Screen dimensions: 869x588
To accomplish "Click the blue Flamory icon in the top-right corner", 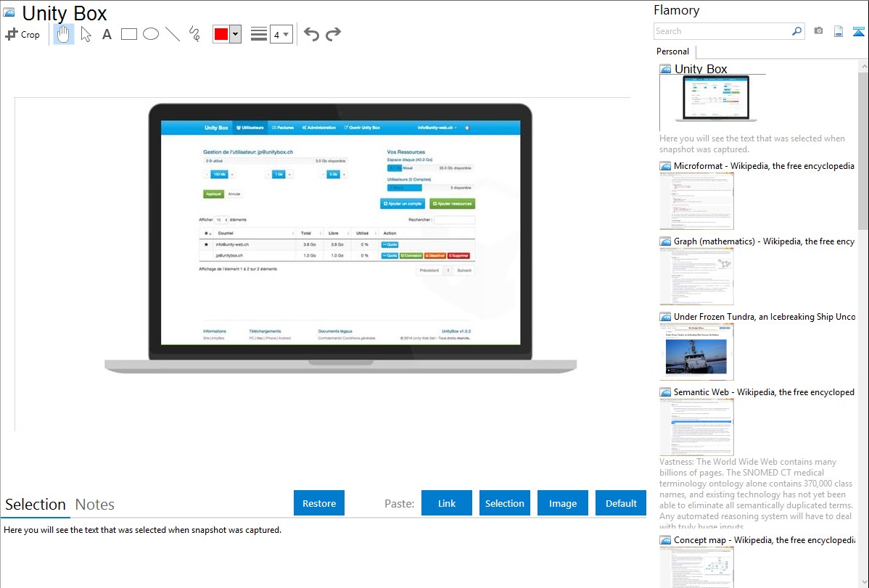I will [858, 31].
